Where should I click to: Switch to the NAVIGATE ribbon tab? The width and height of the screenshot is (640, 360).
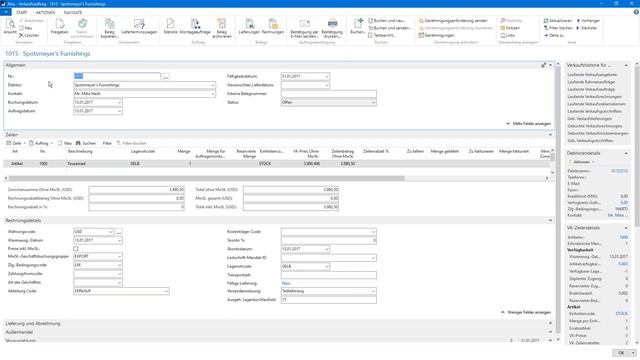(73, 13)
